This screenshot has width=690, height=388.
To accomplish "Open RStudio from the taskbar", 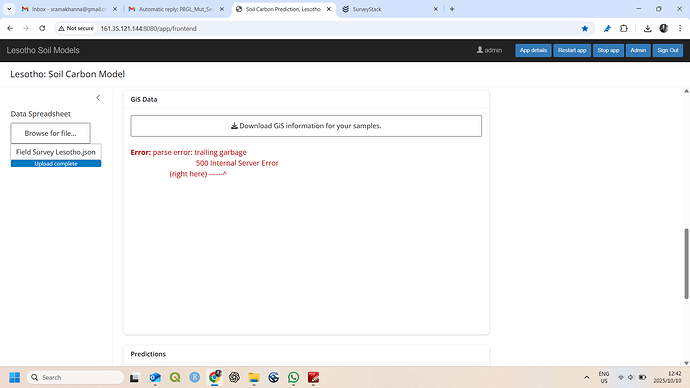I will pos(195,377).
